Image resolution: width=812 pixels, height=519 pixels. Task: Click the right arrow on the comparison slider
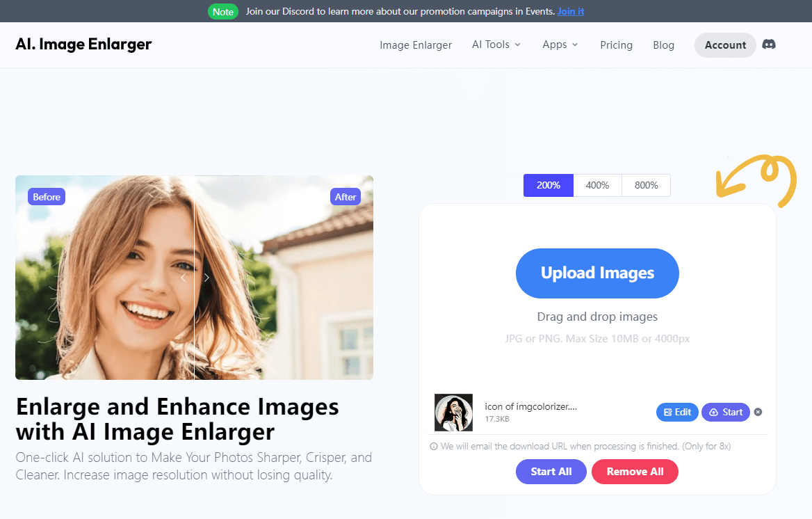point(206,277)
